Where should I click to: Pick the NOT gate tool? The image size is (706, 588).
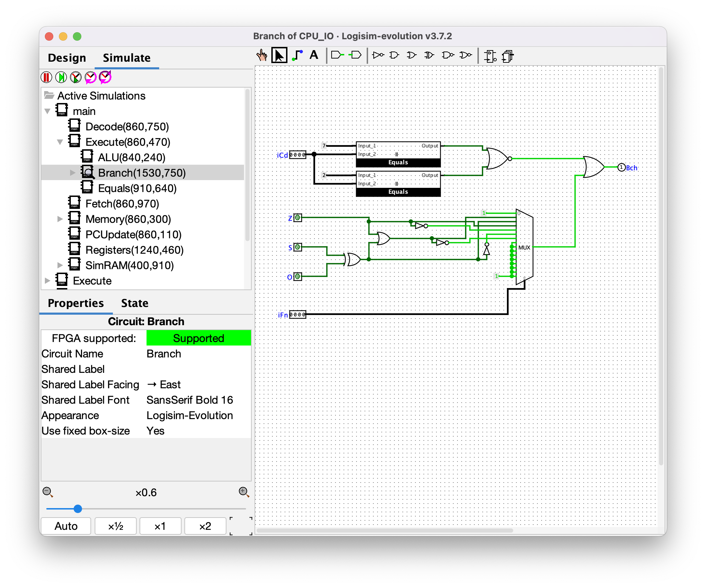pyautogui.click(x=378, y=55)
